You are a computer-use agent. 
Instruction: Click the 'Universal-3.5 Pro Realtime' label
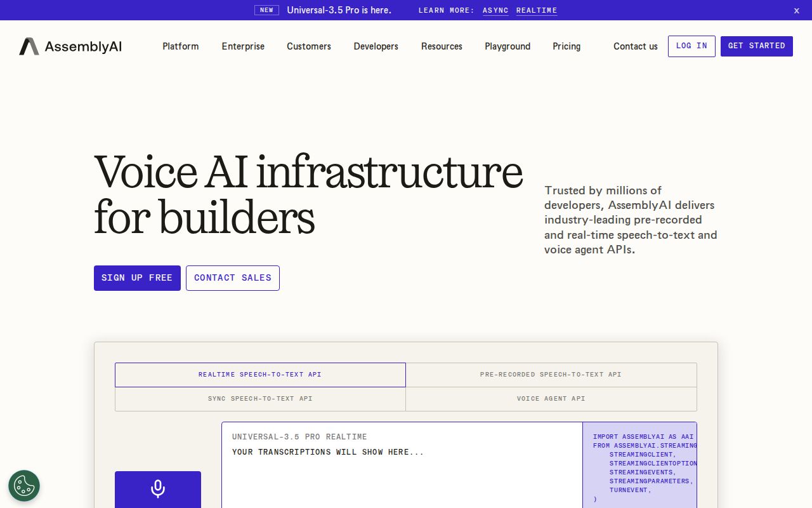[x=299, y=437]
